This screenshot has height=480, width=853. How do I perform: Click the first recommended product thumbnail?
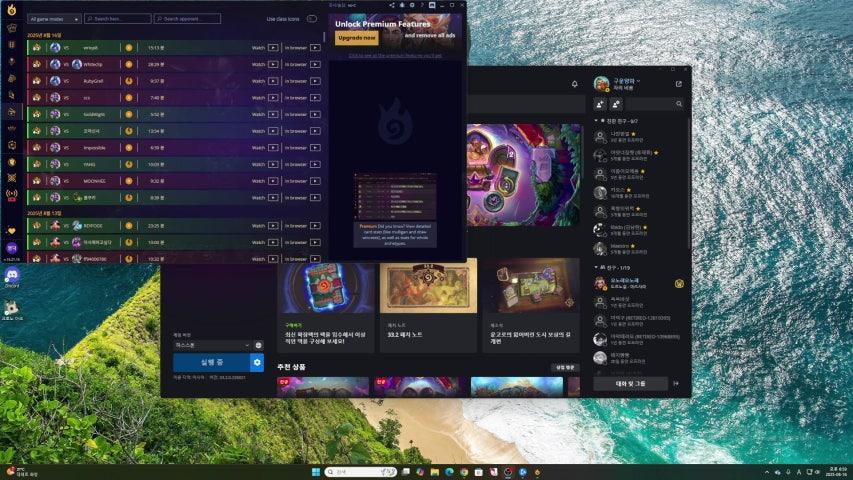[323, 387]
